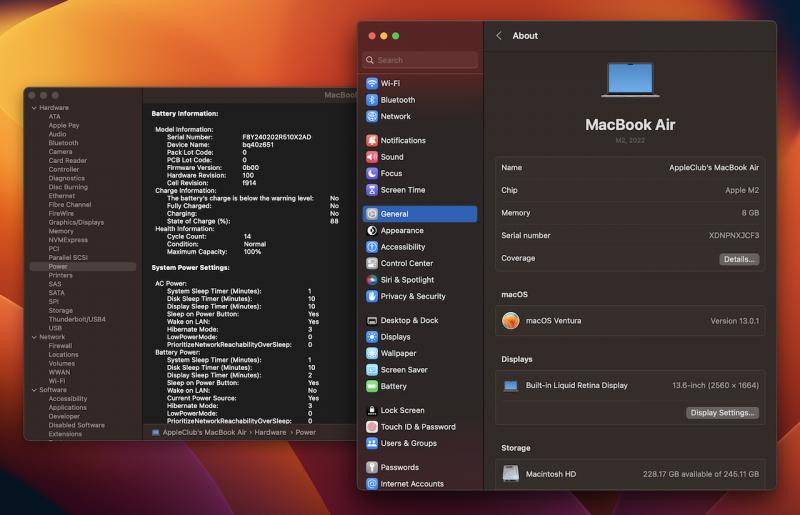This screenshot has height=515, width=800.
Task: Select Power in System Information sidebar
Action: point(58,266)
